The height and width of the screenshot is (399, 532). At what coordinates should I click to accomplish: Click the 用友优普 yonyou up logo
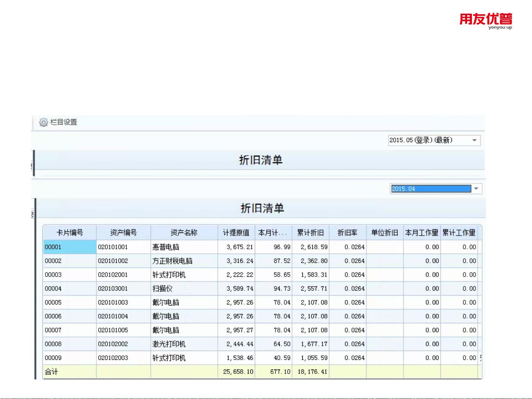click(x=486, y=21)
